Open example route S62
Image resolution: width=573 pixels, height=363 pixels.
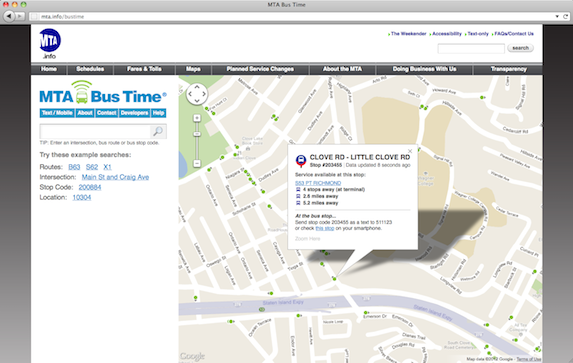tap(92, 167)
